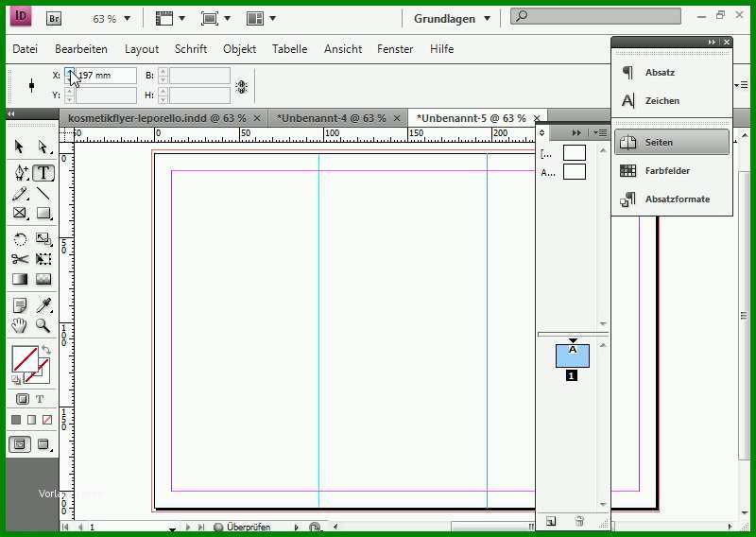
Task: Select the Gradient Swatch tool
Action: 20,279
